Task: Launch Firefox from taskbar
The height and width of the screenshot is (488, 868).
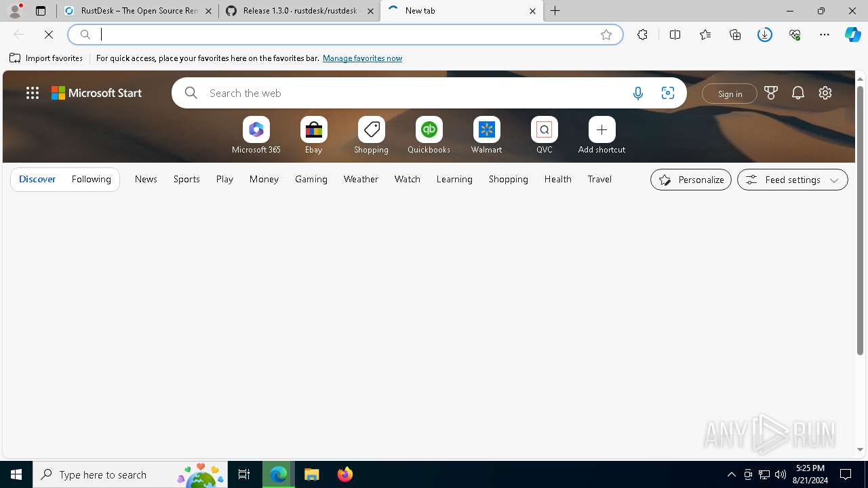Action: click(344, 474)
